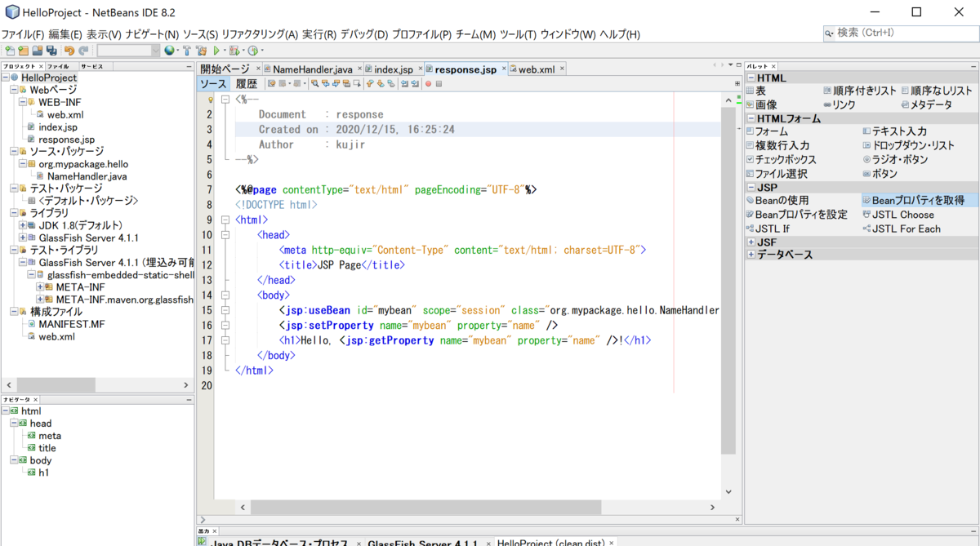Open the project configuration combo box

(129, 51)
